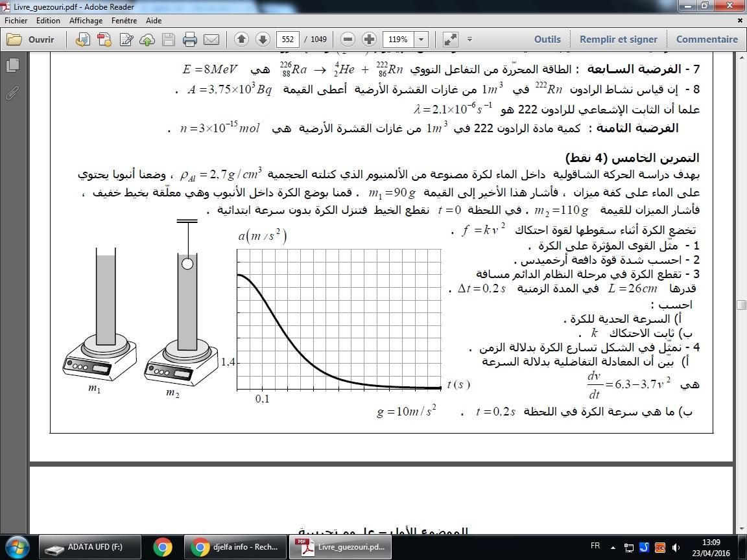Image resolution: width=747 pixels, height=560 pixels.
Task: Click the text "g = 10m/s²" in the document
Action: pos(407,411)
